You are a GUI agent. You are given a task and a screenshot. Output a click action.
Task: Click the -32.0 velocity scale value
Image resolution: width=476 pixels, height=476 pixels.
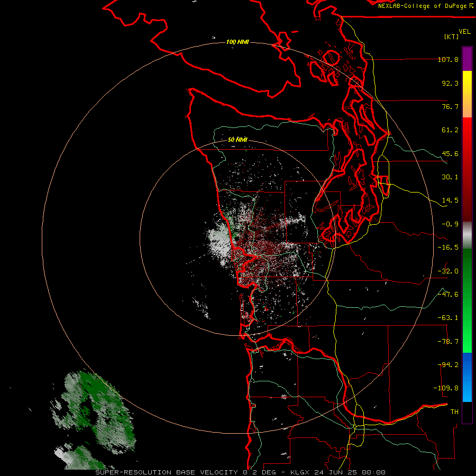[x=448, y=271]
